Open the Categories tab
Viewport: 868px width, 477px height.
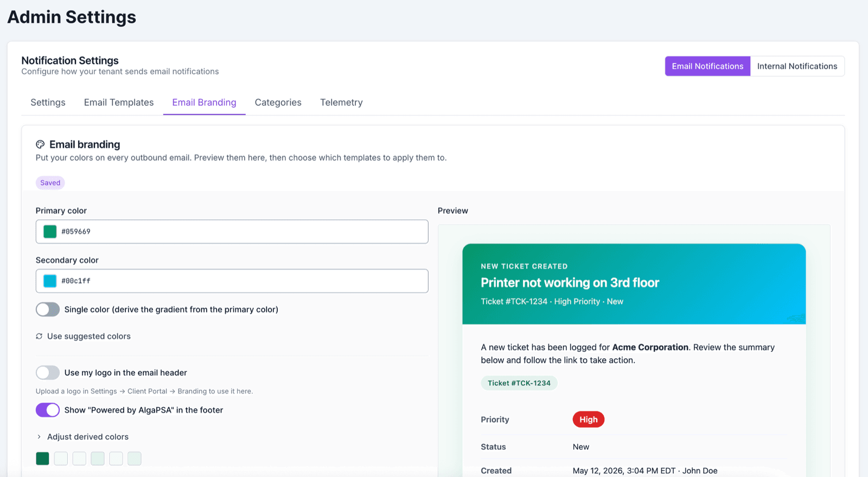[278, 103]
